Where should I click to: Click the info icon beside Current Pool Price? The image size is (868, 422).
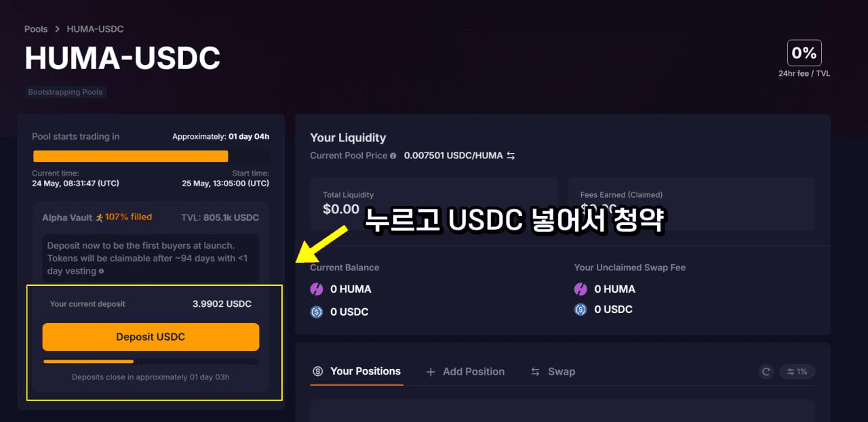tap(393, 156)
